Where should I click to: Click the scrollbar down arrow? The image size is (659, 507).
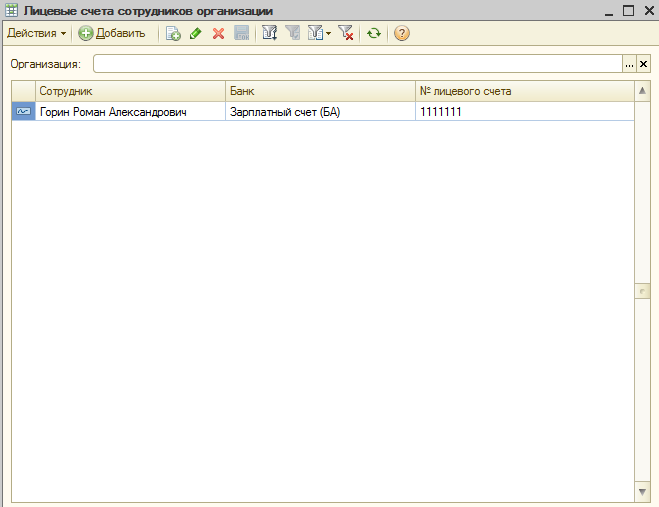(x=642, y=491)
